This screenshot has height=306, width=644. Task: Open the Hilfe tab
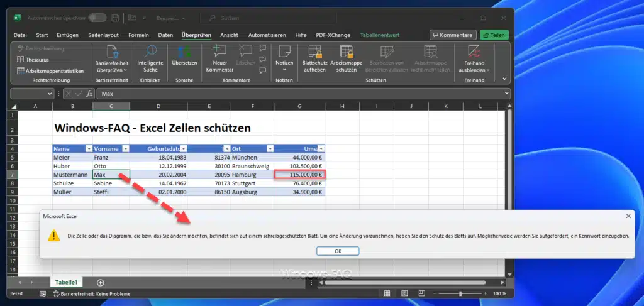[301, 35]
